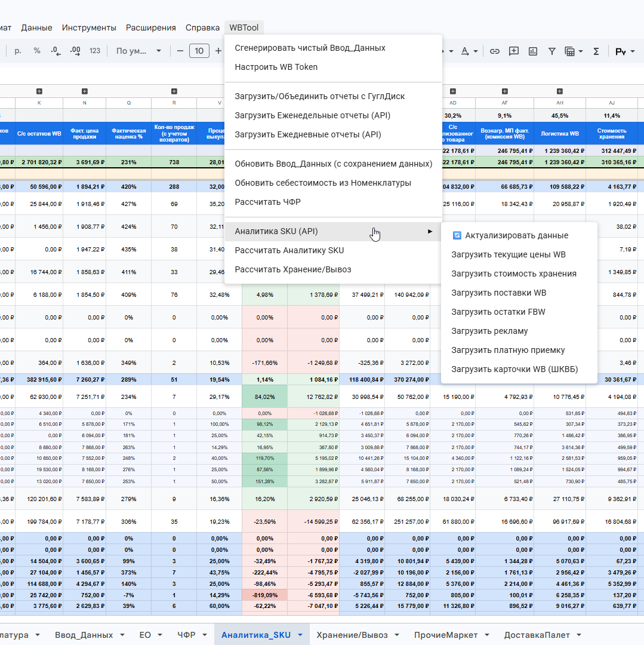Switch to the Хранение/Вывоз sheet tab
Viewport: 644px width, 645px height.
coord(352,635)
